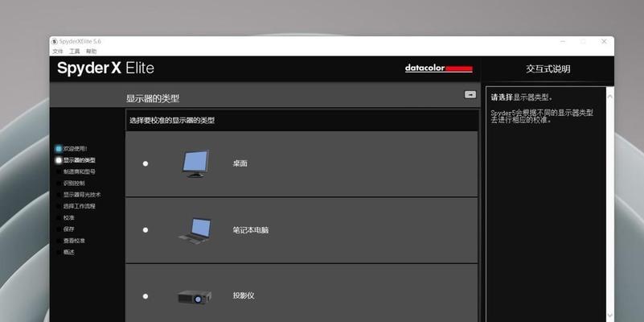This screenshot has height=322, width=644.
Task: Click the projector icon
Action: [195, 296]
